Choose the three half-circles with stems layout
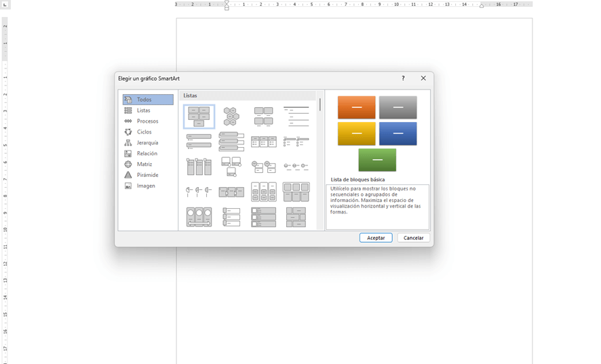Viewport: 601px width, 364px height. pyautogui.click(x=199, y=192)
